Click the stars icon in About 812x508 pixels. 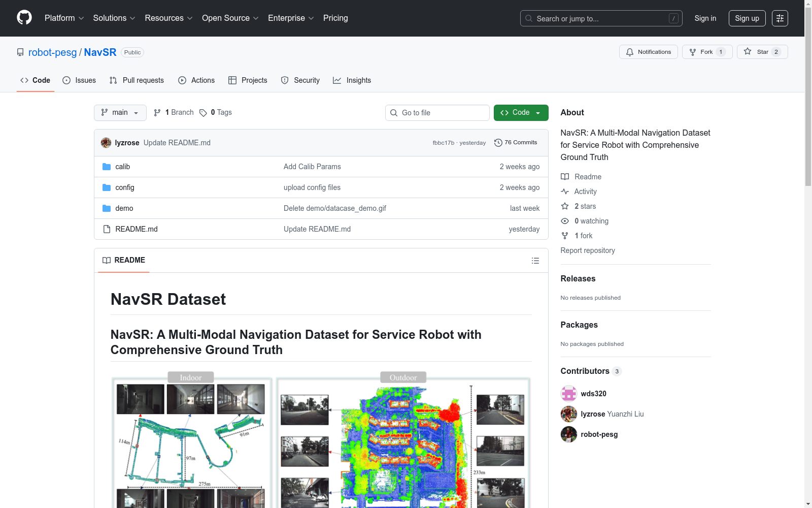click(565, 206)
